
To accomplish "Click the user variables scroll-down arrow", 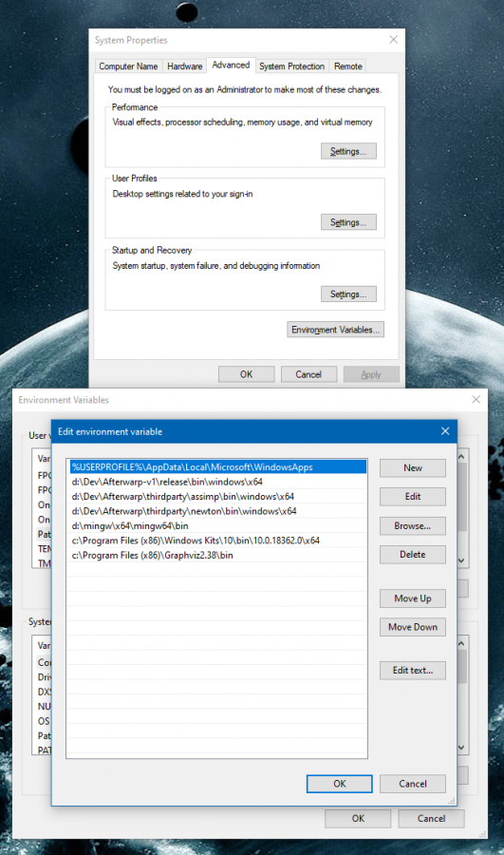I will pyautogui.click(x=461, y=560).
